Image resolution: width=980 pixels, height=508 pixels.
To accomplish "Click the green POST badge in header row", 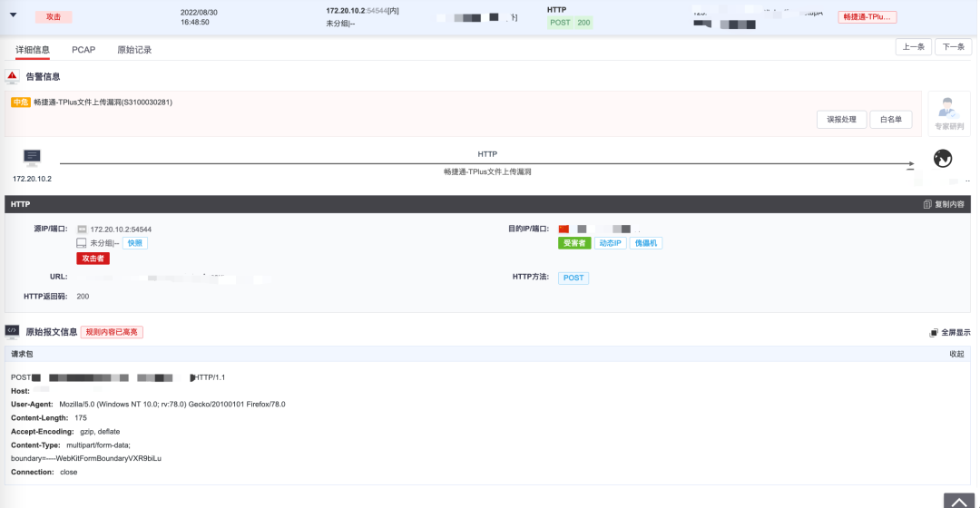I will pyautogui.click(x=560, y=23).
